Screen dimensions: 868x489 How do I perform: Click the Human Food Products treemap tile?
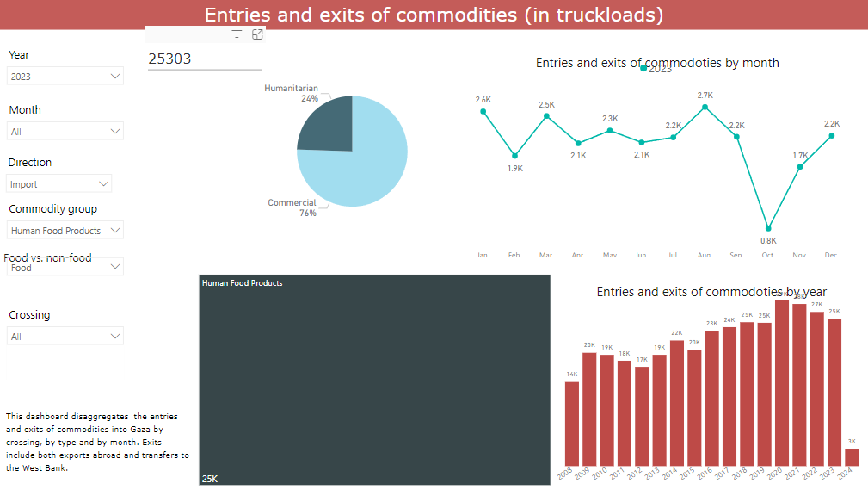375,380
